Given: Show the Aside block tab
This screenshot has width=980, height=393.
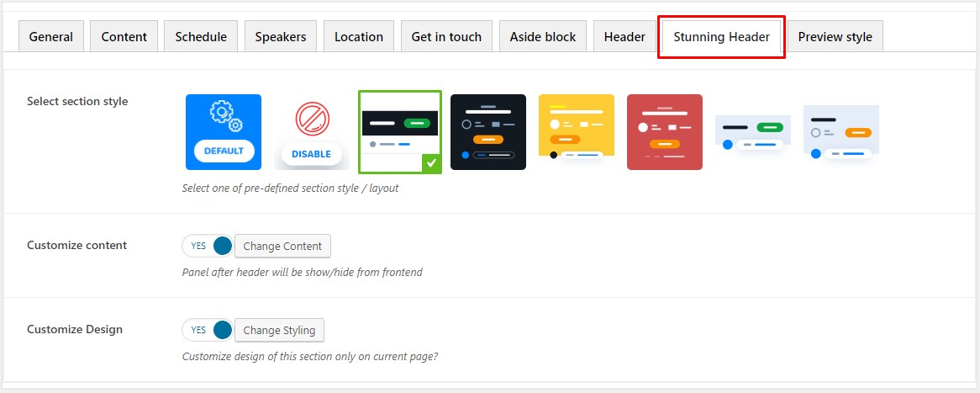Looking at the screenshot, I should pyautogui.click(x=543, y=36).
